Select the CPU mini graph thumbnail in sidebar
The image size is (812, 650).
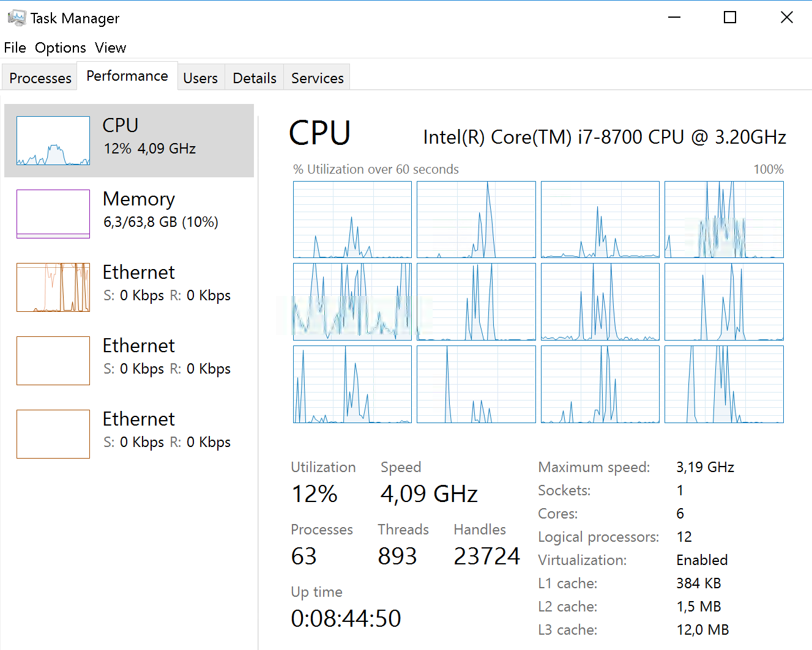pos(53,141)
